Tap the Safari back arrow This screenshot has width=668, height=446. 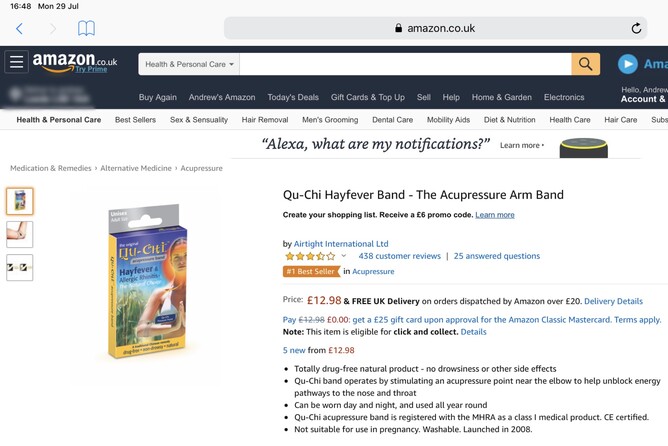pyautogui.click(x=19, y=29)
